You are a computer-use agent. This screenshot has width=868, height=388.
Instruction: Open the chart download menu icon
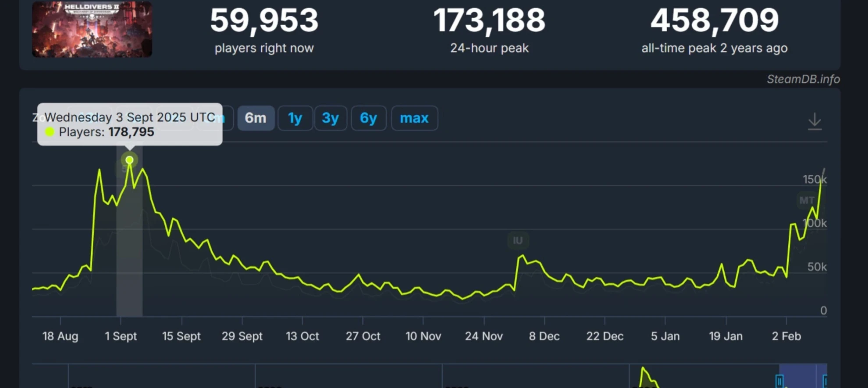[815, 121]
